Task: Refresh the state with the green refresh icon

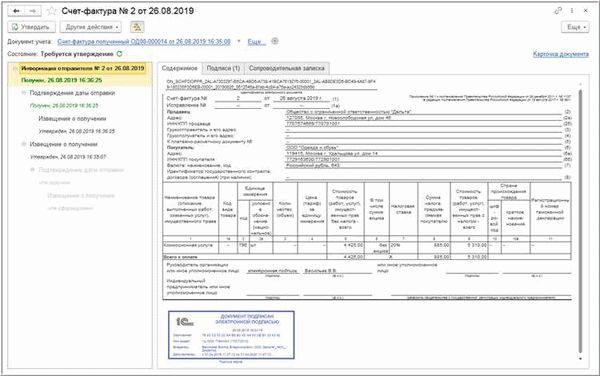Action: (119, 54)
